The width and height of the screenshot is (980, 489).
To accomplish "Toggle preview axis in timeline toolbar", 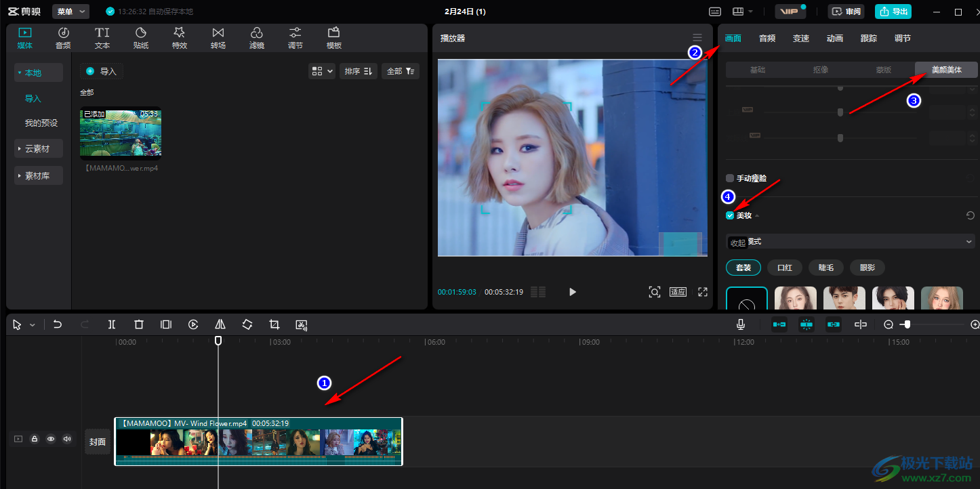I will pos(861,324).
